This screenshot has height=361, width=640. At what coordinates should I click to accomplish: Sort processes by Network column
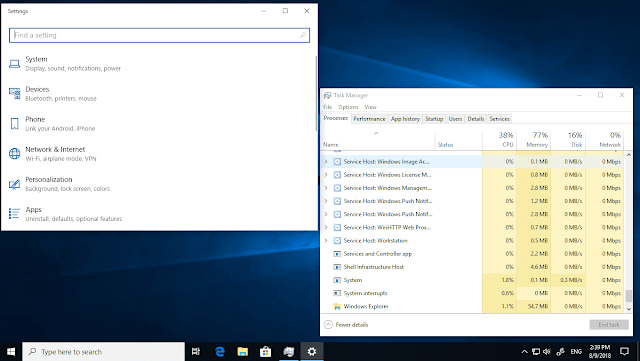604,140
